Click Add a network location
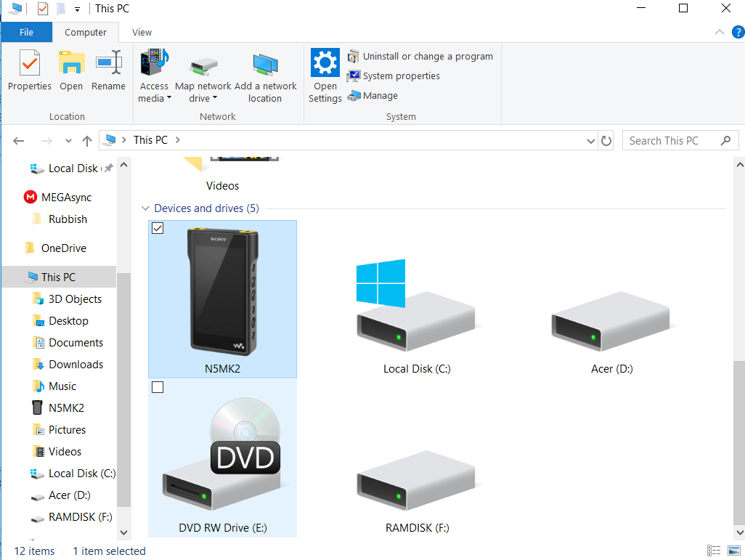Screen dimensions: 745x560 pos(265,76)
